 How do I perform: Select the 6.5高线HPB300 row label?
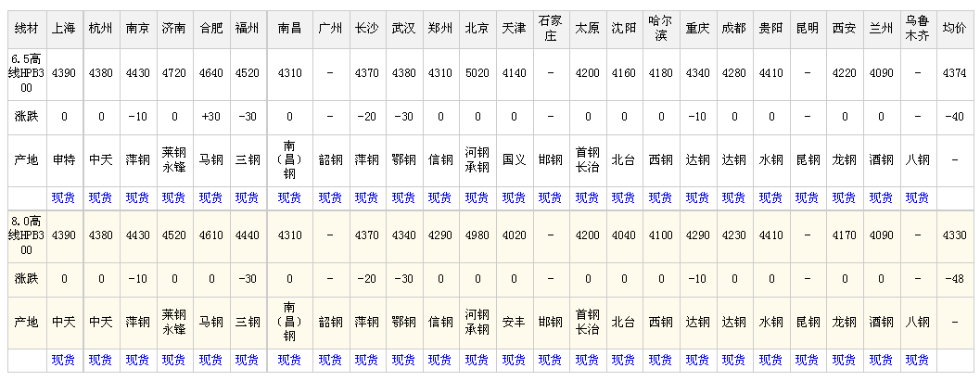click(27, 72)
